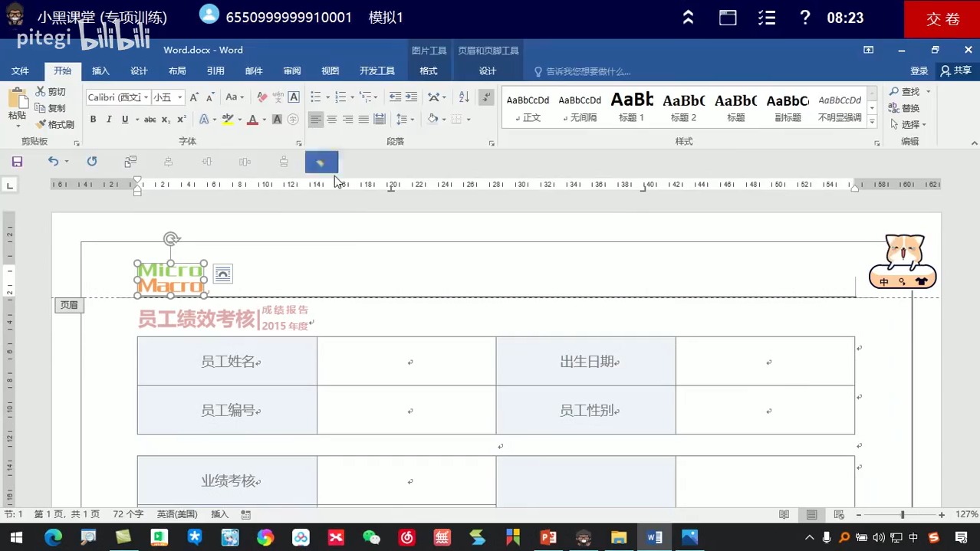Apply subscript (x₂) formatting
The width and height of the screenshot is (980, 551).
tap(166, 120)
